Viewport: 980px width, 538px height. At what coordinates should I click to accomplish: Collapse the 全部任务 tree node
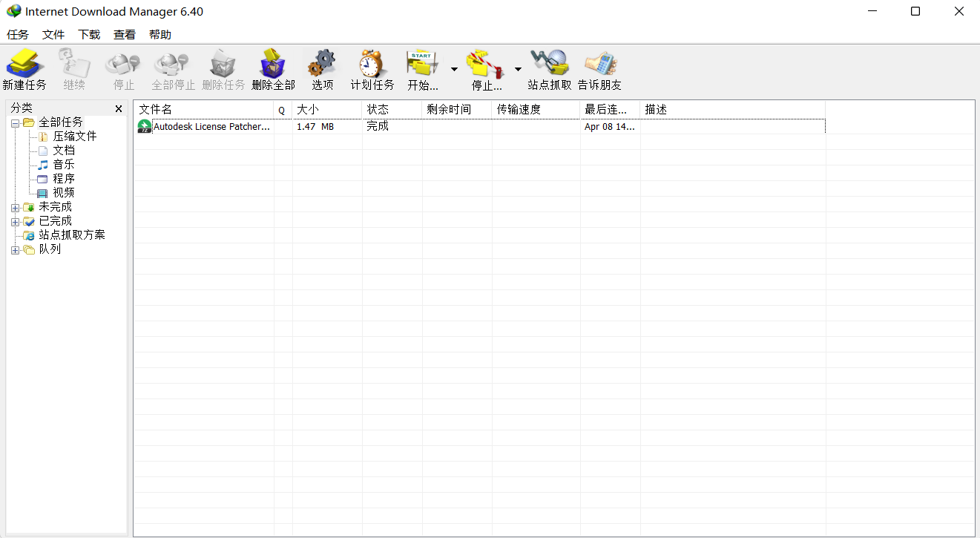(15, 123)
